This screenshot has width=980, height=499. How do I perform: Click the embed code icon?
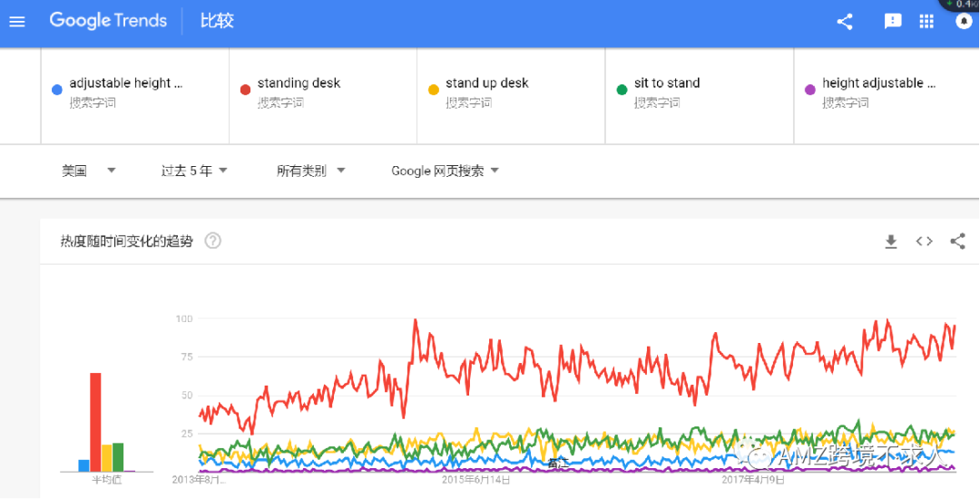(x=925, y=241)
